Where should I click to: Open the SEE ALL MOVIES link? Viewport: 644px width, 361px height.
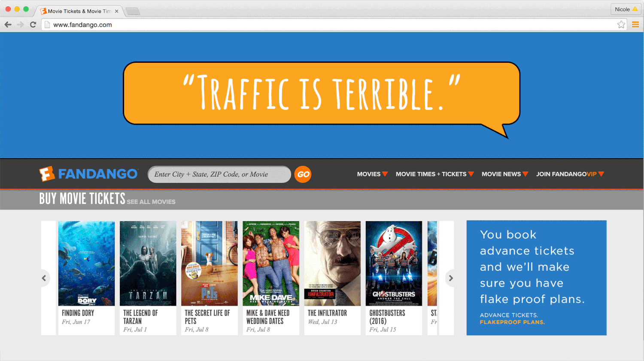[151, 202]
